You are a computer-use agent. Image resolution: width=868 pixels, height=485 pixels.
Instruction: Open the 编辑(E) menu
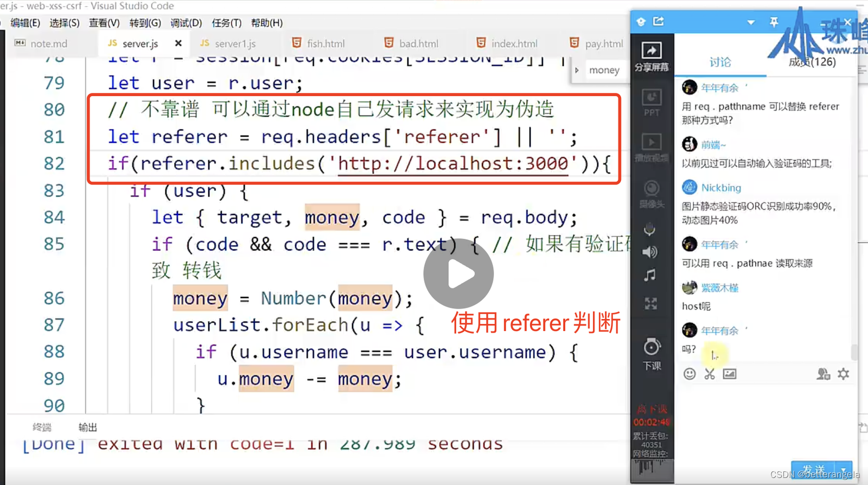[25, 23]
